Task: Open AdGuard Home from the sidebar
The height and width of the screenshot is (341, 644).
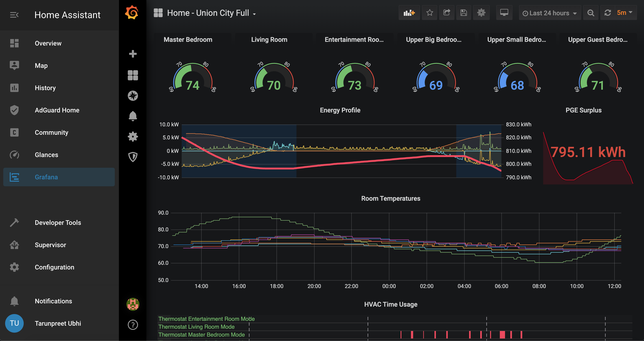Action: tap(57, 110)
